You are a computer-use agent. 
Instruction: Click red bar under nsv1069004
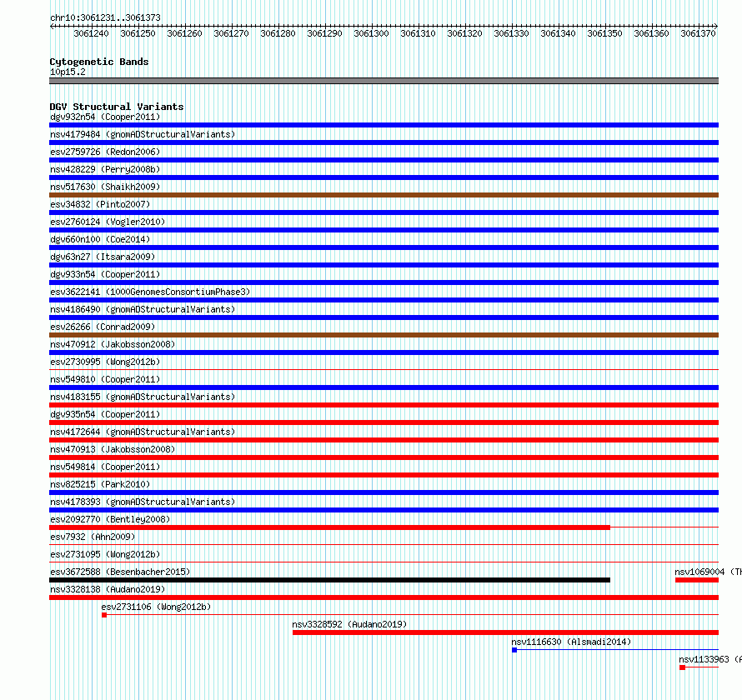(697, 580)
